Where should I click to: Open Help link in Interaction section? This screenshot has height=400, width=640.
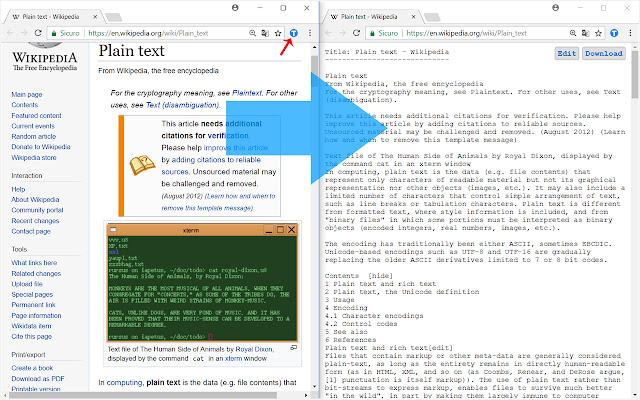click(18, 189)
